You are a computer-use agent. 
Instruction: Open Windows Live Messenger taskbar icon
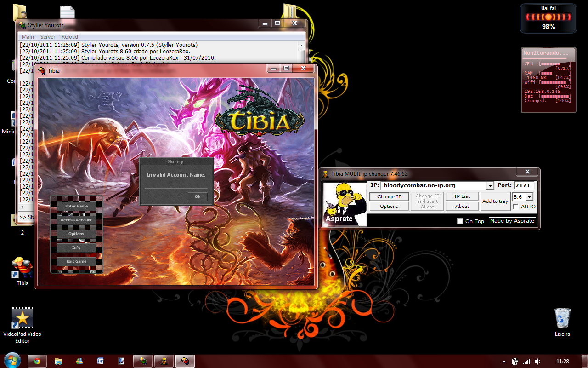pos(79,361)
